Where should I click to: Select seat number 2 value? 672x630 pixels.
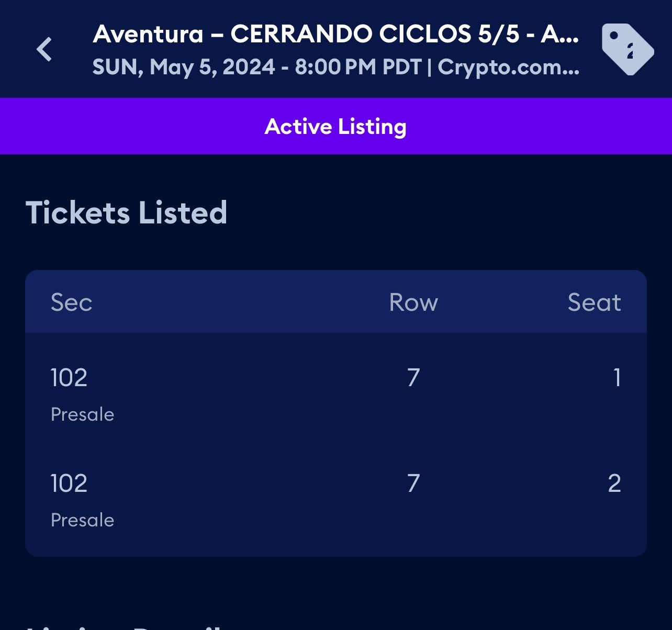(x=614, y=483)
